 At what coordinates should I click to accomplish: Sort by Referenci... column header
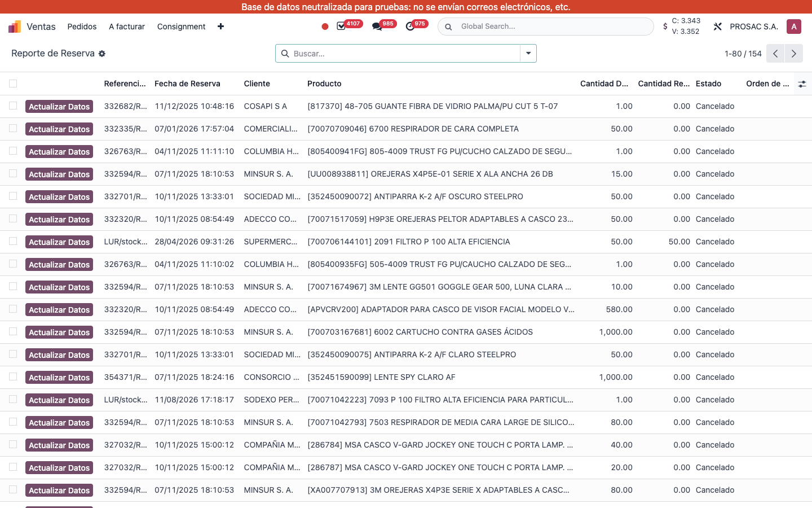(x=125, y=84)
